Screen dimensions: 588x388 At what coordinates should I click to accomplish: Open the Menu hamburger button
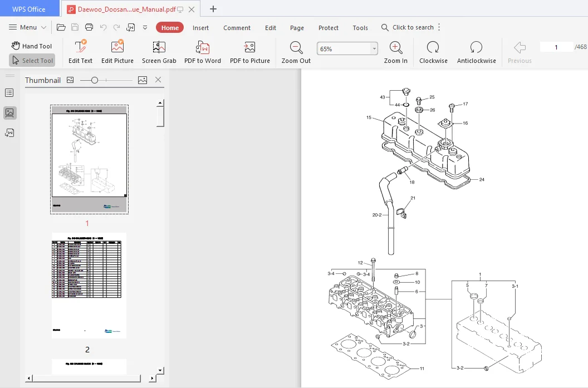(22, 27)
